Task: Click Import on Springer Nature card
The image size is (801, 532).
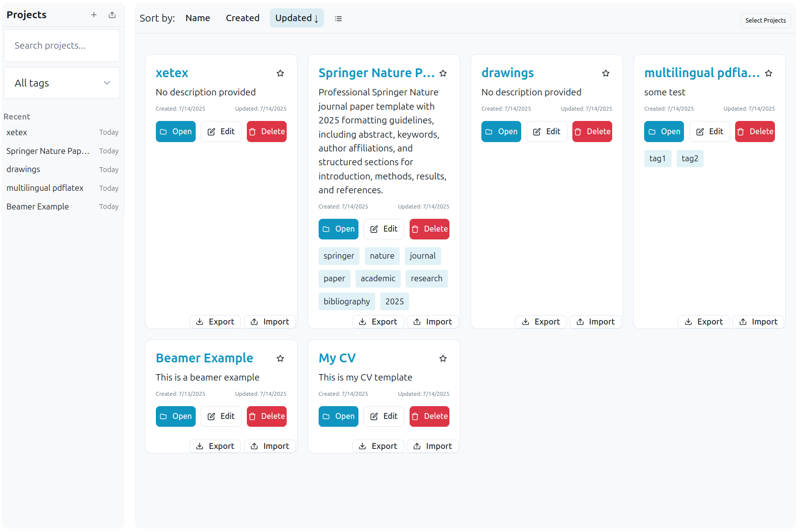Action: pyautogui.click(x=432, y=322)
